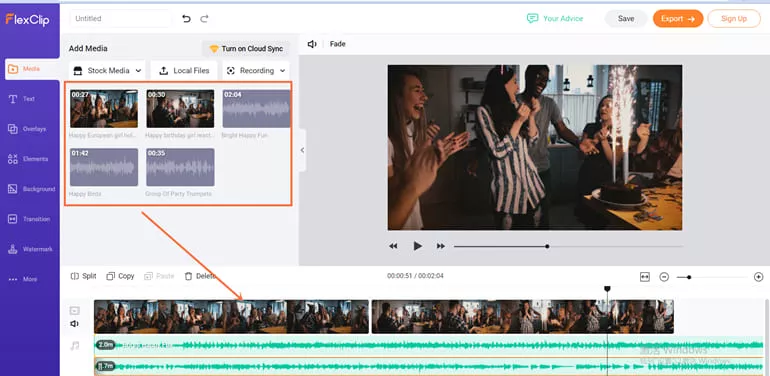Open the Text sidebar tab
770x376 pixels.
click(x=22, y=99)
